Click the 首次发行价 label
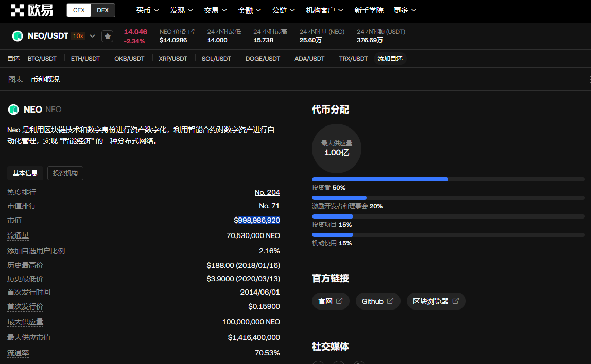 [x=25, y=307]
